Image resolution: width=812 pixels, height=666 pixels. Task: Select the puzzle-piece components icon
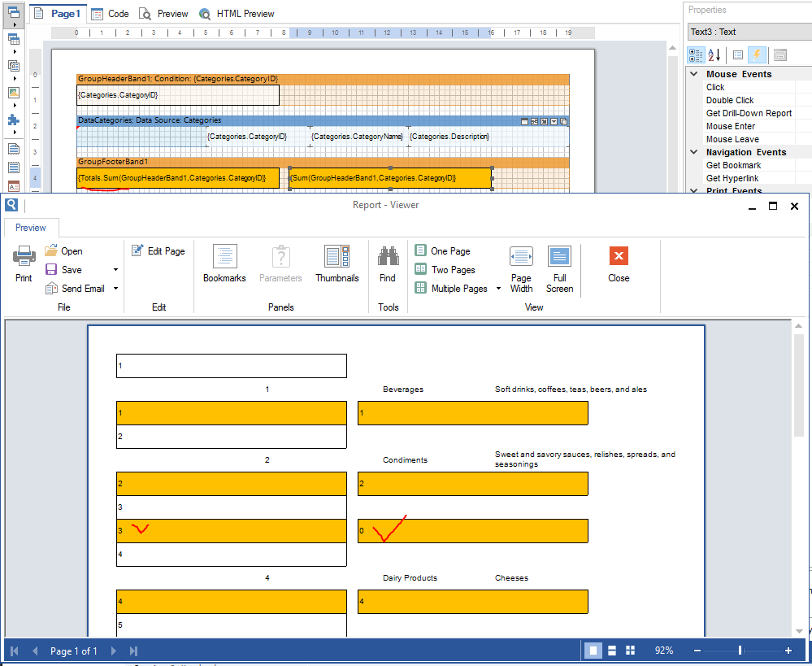point(14,120)
